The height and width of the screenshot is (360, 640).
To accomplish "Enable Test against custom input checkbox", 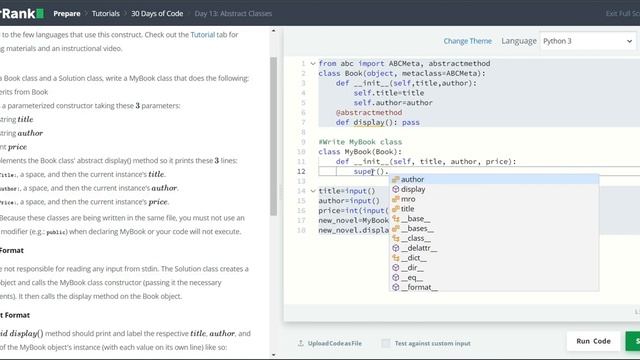I will pyautogui.click(x=385, y=343).
